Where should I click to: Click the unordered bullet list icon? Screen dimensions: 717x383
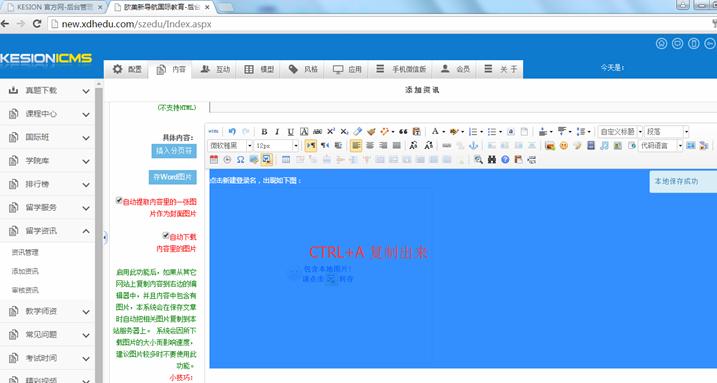(x=492, y=132)
